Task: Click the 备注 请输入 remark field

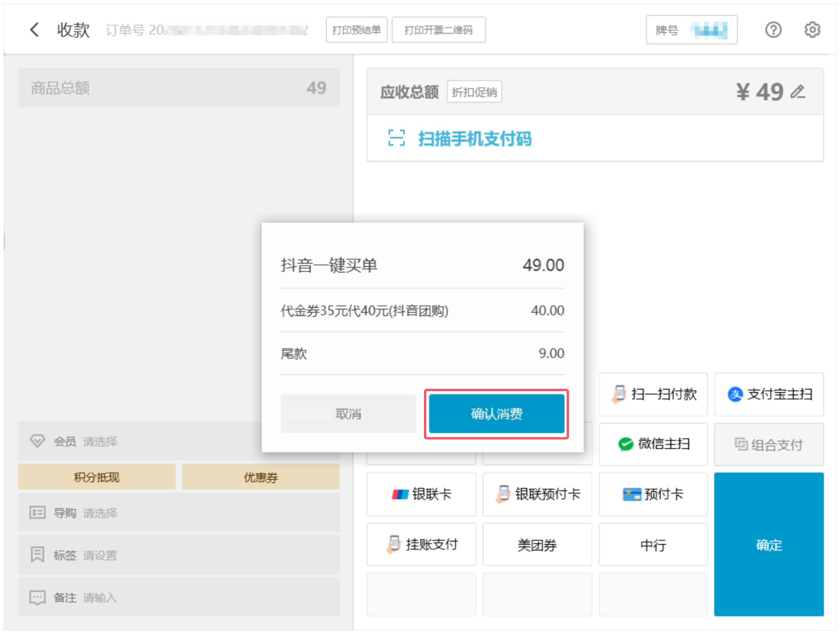Action: tap(179, 597)
